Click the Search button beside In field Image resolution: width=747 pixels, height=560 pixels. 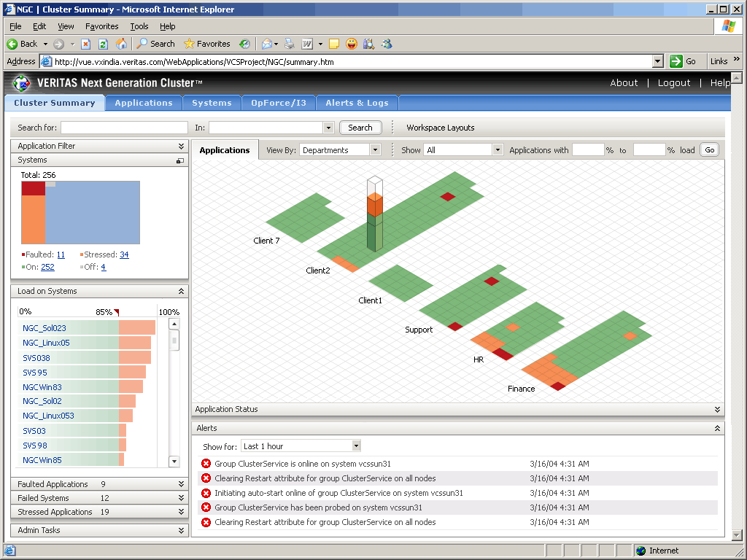point(360,128)
